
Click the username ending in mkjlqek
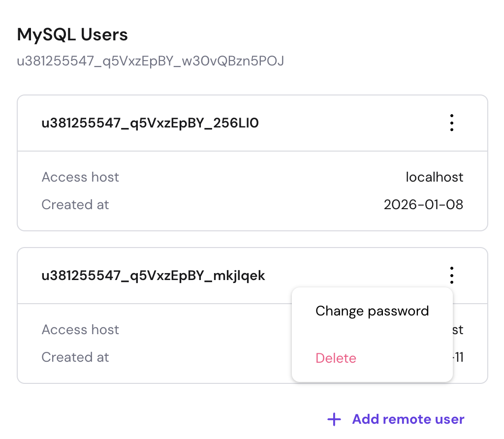coord(153,276)
